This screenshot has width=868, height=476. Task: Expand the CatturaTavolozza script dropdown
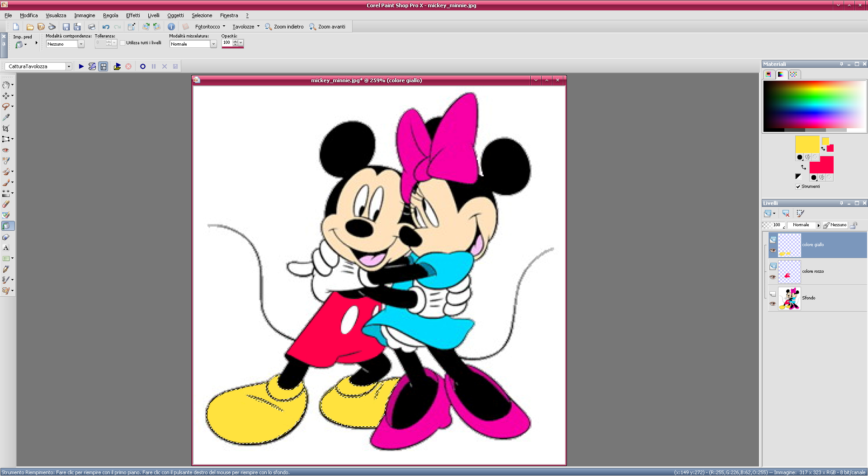69,66
